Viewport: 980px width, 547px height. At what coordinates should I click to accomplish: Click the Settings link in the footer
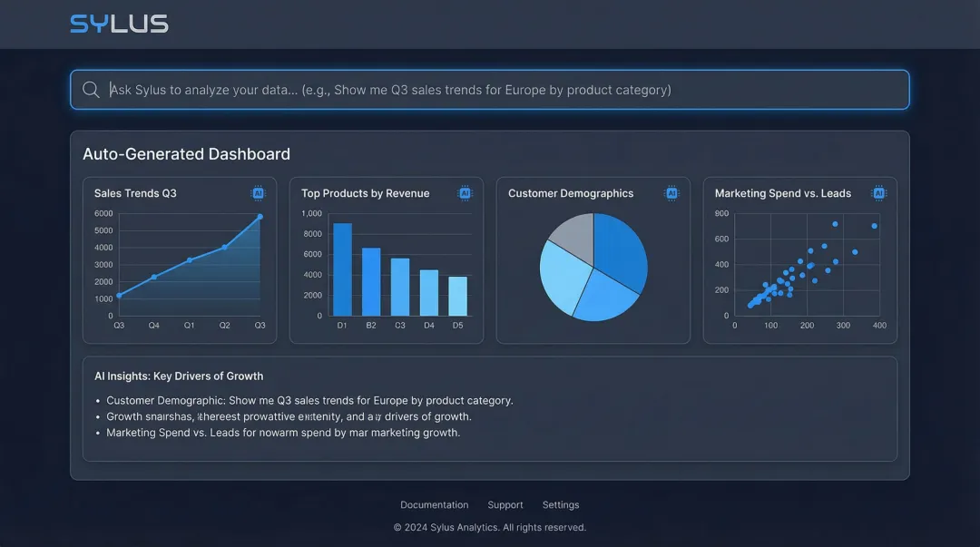pyautogui.click(x=561, y=504)
